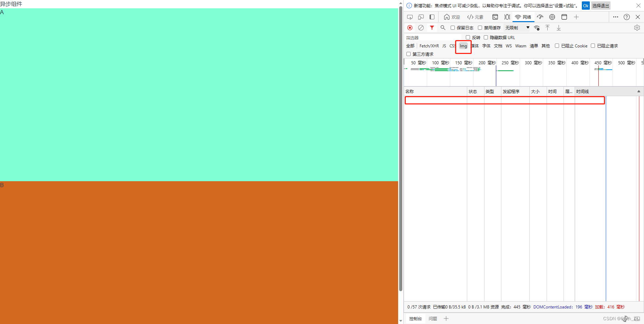
Task: Sort by the 类型 type column
Action: pos(493,91)
